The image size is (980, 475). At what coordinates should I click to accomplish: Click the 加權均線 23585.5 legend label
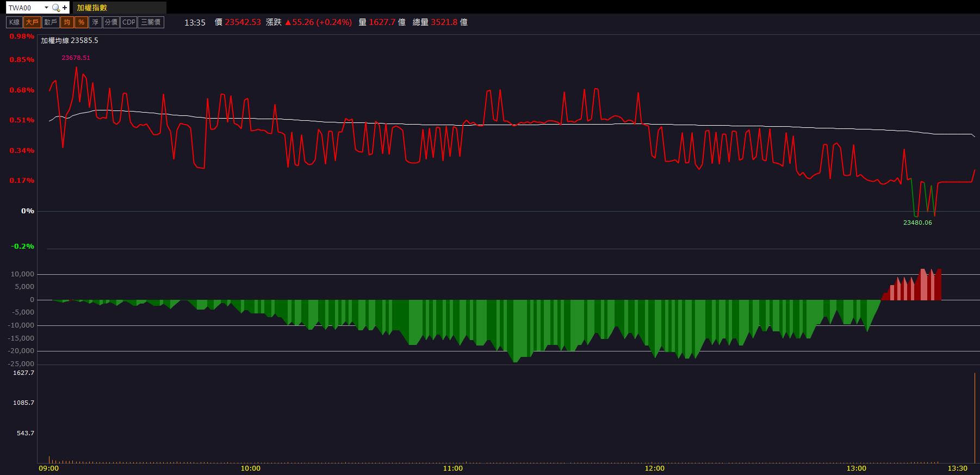coord(70,41)
